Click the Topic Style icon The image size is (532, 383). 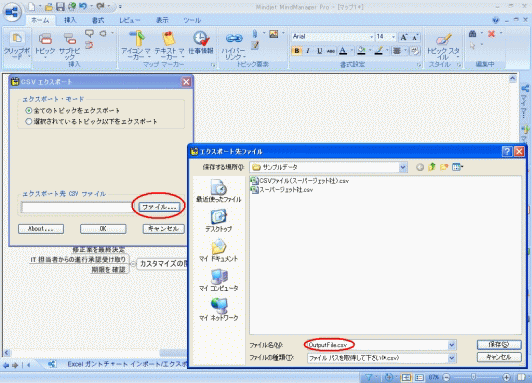tap(443, 46)
